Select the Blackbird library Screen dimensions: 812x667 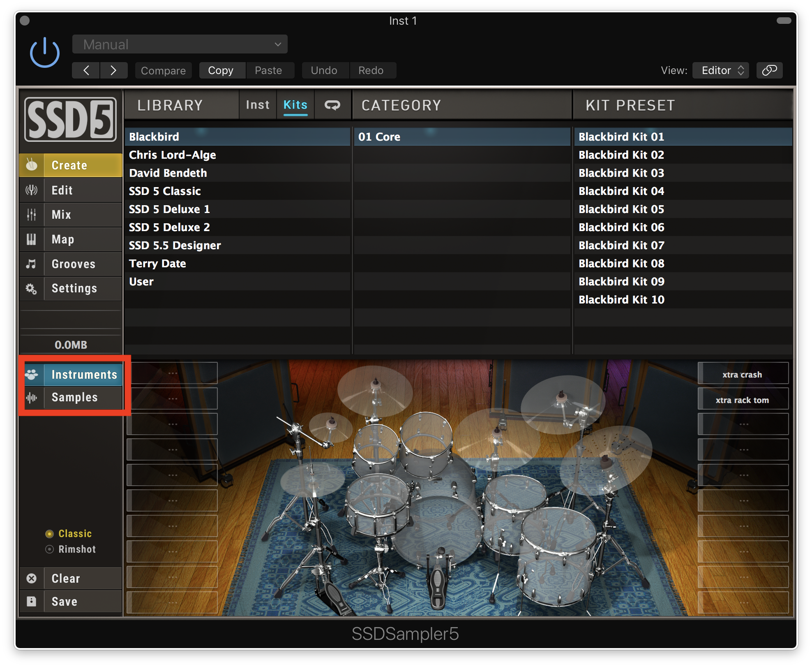pyautogui.click(x=238, y=137)
